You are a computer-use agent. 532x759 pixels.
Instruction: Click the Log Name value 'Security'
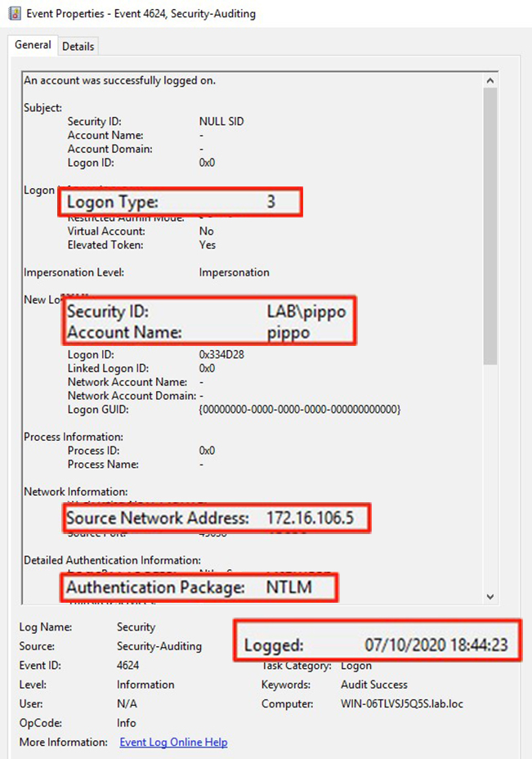coord(136,627)
